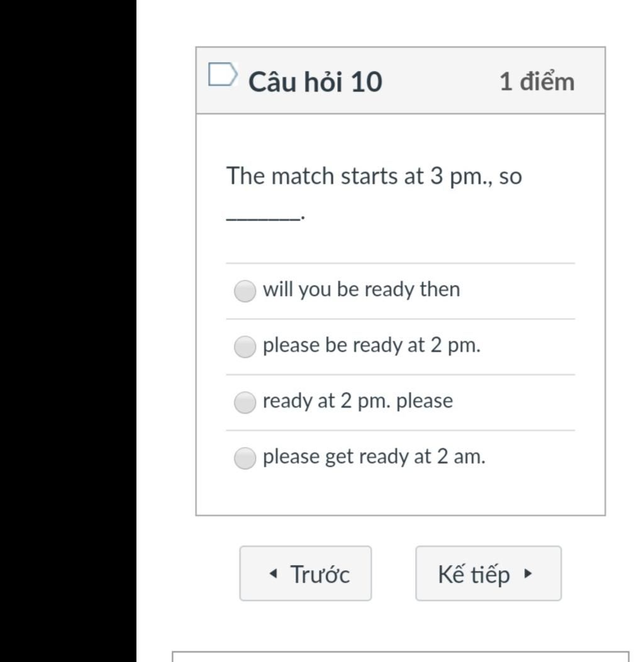Screen dimensions: 644x662
Task: Click the right arrow icon beside Kế tiếp
Action: pyautogui.click(x=528, y=573)
